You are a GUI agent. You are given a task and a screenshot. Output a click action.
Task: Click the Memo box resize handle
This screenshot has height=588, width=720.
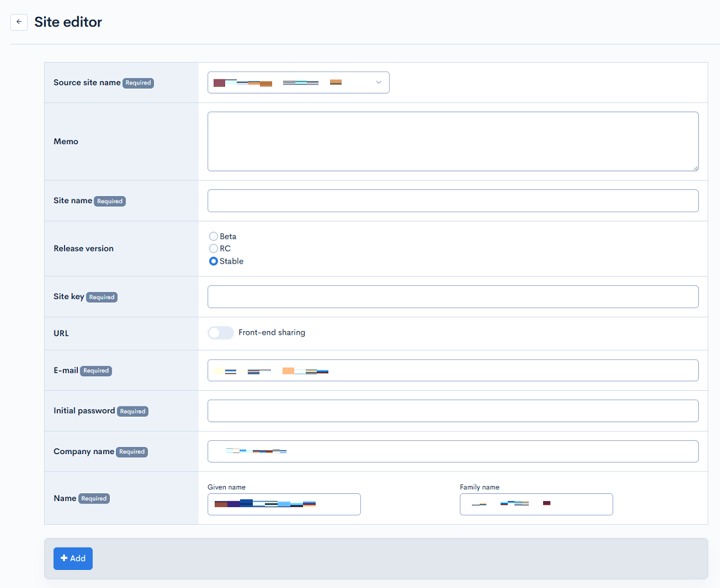[695, 168]
